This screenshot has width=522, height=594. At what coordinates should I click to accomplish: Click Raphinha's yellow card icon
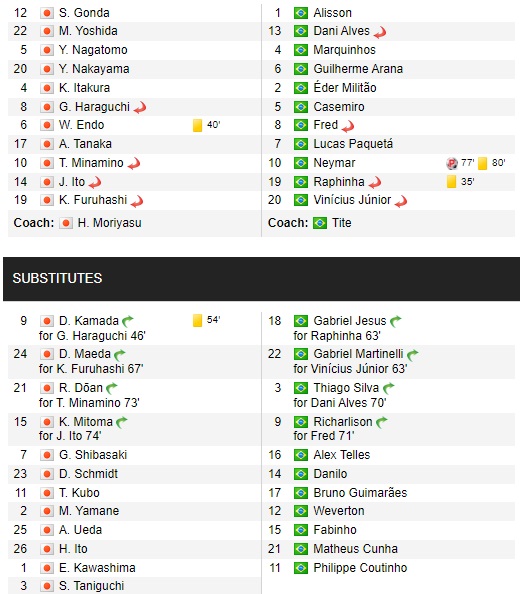tap(451, 182)
